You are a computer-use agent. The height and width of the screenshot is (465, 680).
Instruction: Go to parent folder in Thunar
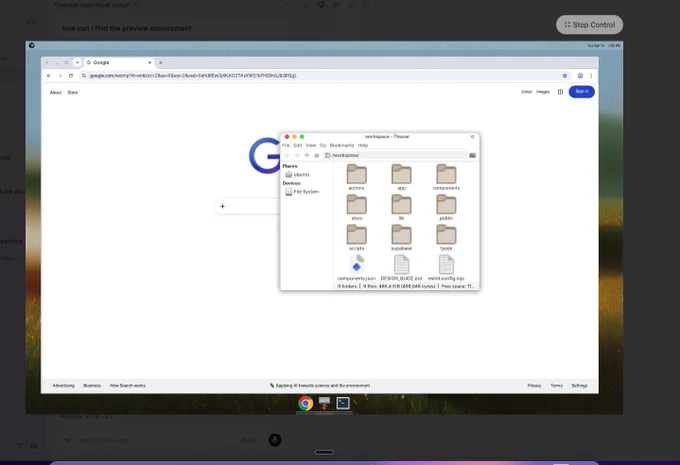307,155
